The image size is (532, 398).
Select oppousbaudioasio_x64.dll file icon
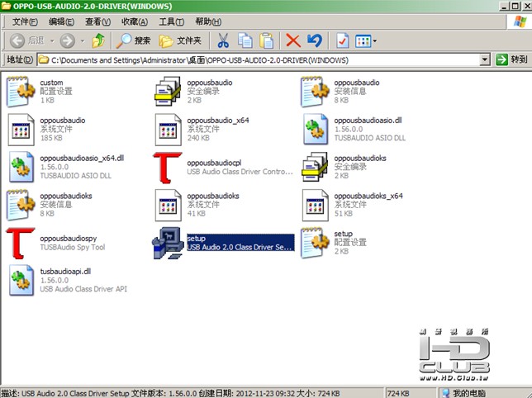[21, 167]
